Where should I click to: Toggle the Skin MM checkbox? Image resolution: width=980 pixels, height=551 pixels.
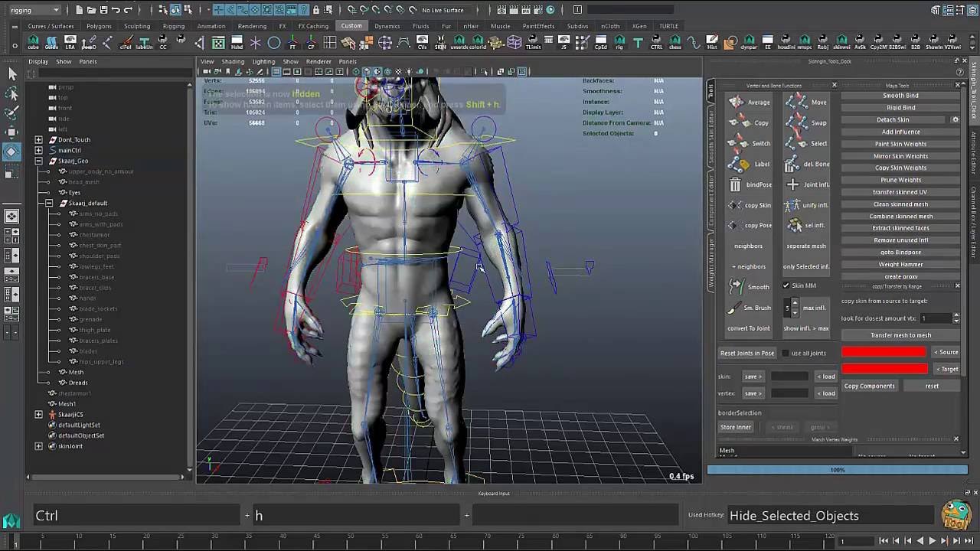click(x=786, y=285)
